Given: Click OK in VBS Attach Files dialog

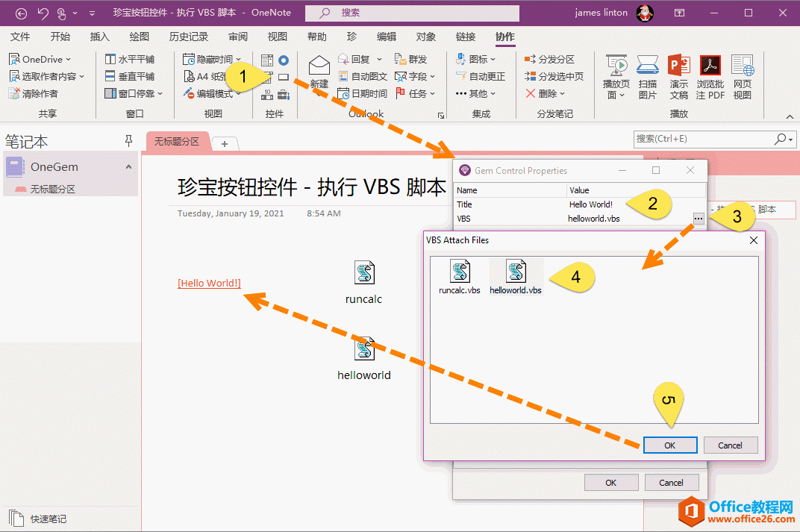Looking at the screenshot, I should [670, 445].
